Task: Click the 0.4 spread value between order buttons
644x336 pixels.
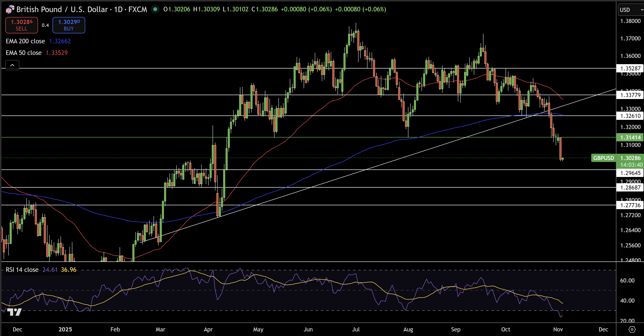Action: click(x=45, y=25)
